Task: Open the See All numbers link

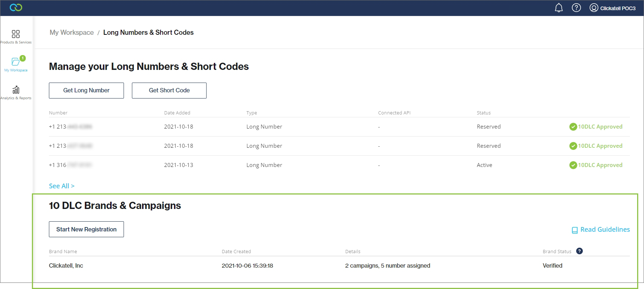Action: [62, 186]
